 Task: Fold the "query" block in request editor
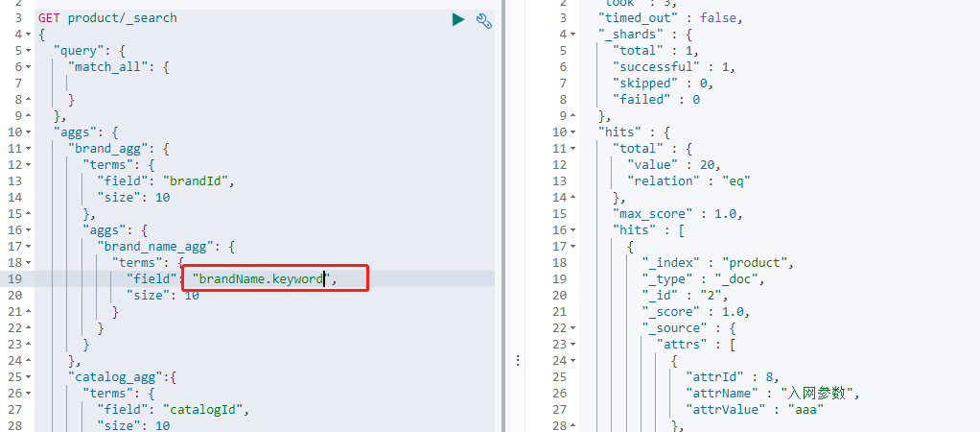[x=28, y=51]
